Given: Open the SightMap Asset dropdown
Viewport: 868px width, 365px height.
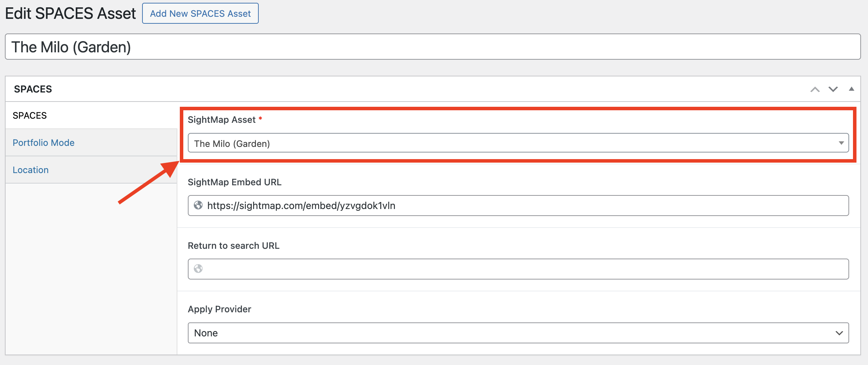Looking at the screenshot, I should point(518,143).
